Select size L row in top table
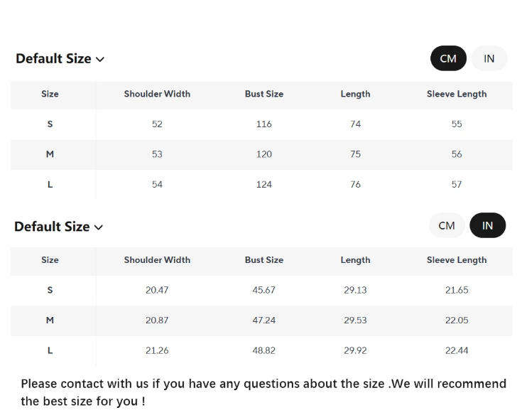 click(50, 185)
